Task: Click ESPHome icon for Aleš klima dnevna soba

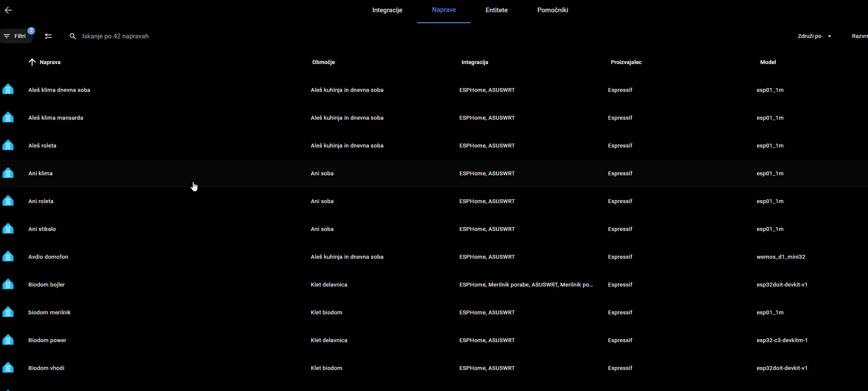Action: (8, 90)
